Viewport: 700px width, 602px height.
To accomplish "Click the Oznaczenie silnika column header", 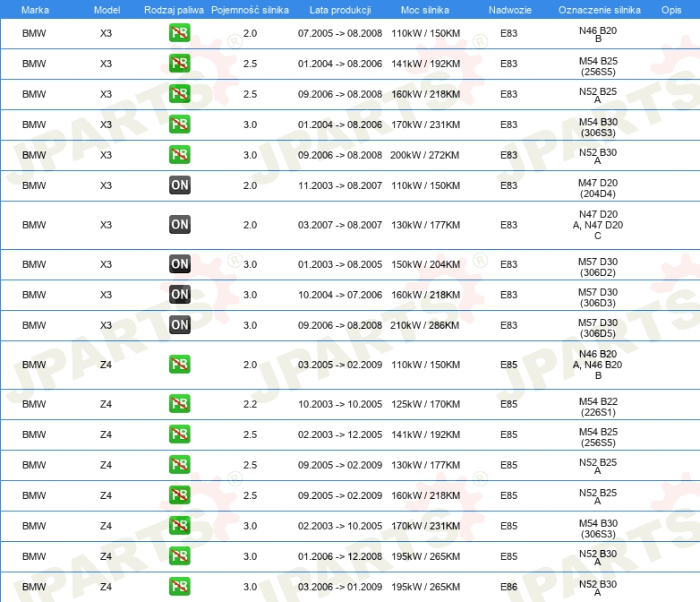I will 599,10.
